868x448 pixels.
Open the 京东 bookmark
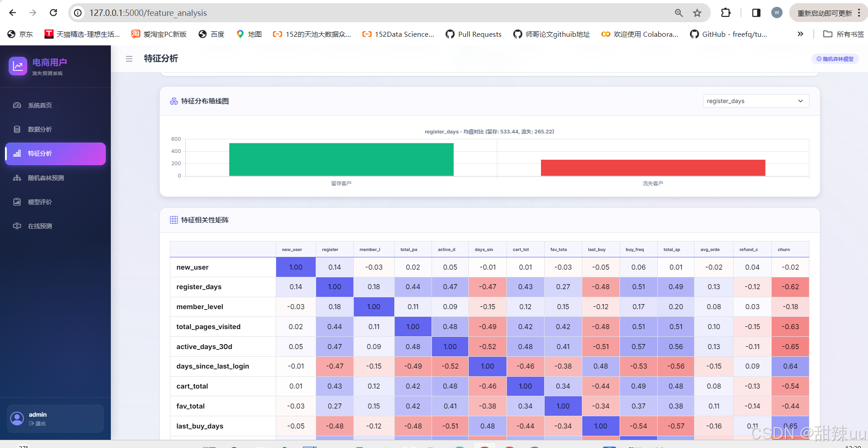pyautogui.click(x=20, y=34)
